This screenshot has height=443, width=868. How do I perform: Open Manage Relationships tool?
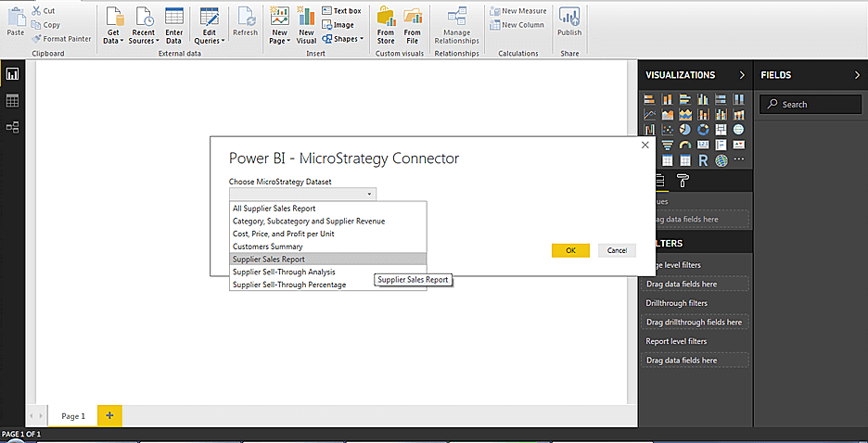point(456,24)
